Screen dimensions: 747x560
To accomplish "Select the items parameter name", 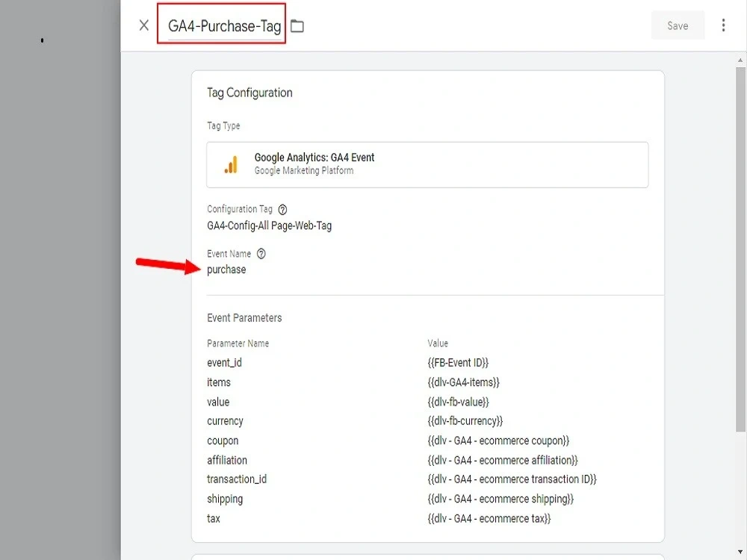I will (219, 382).
